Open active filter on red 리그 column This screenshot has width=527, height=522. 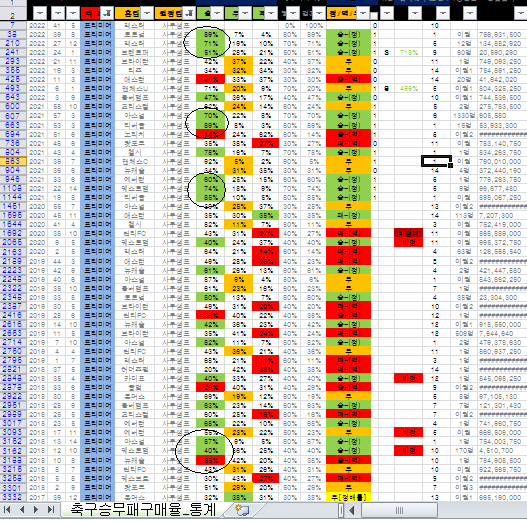click(x=108, y=13)
